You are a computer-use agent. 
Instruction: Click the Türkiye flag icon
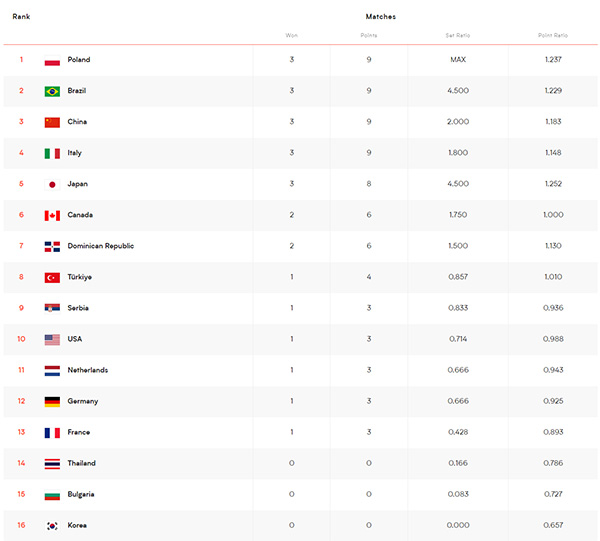pos(52,278)
